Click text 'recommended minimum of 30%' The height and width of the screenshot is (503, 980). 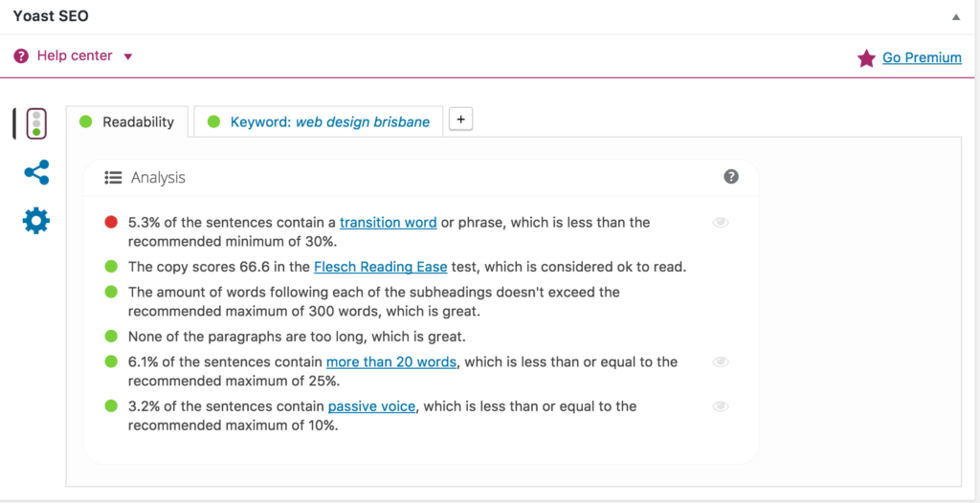(x=232, y=241)
